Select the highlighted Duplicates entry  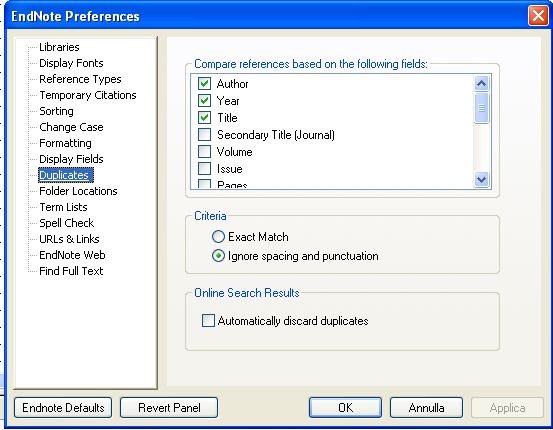pyautogui.click(x=66, y=175)
